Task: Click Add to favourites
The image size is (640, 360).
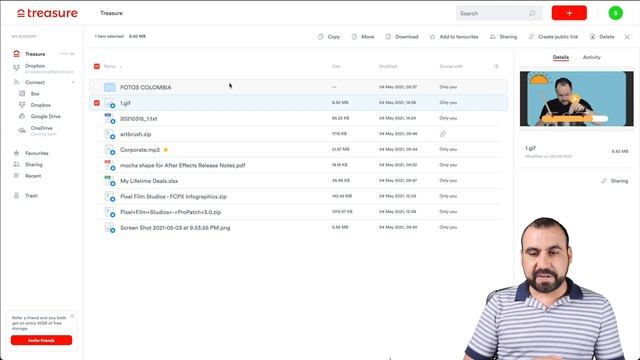Action: tap(454, 37)
